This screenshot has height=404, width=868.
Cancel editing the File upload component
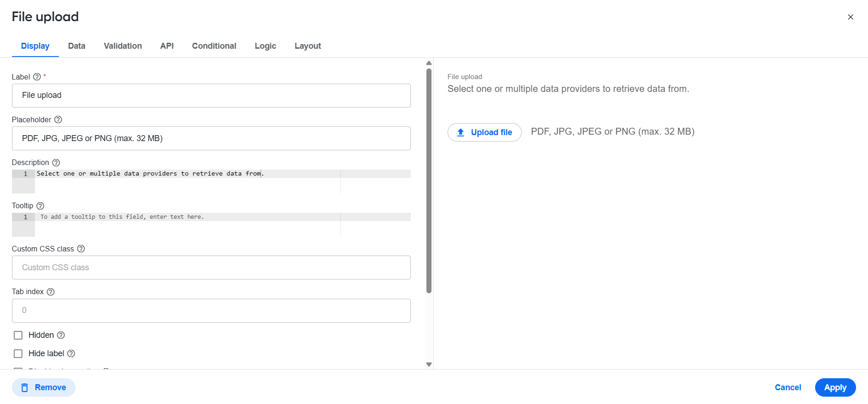(788, 387)
